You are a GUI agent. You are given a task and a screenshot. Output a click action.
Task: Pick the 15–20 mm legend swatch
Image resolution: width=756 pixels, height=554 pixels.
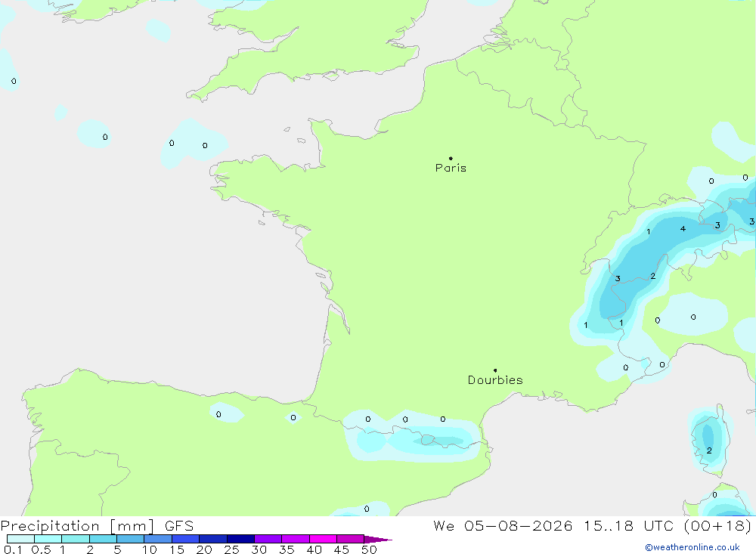[x=186, y=539]
